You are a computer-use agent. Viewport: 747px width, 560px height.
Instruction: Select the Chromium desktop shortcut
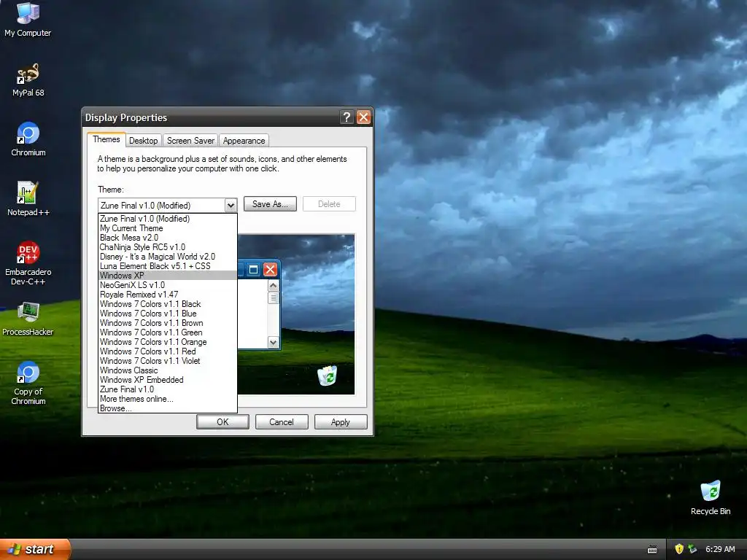(x=28, y=139)
